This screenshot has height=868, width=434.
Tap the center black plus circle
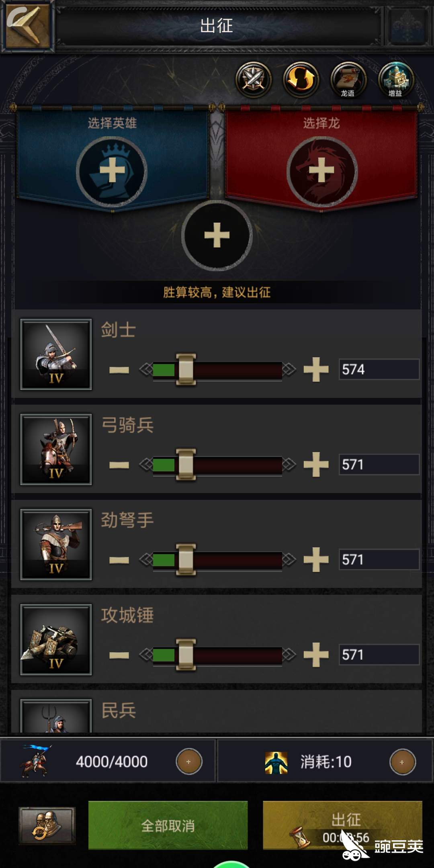click(x=217, y=235)
